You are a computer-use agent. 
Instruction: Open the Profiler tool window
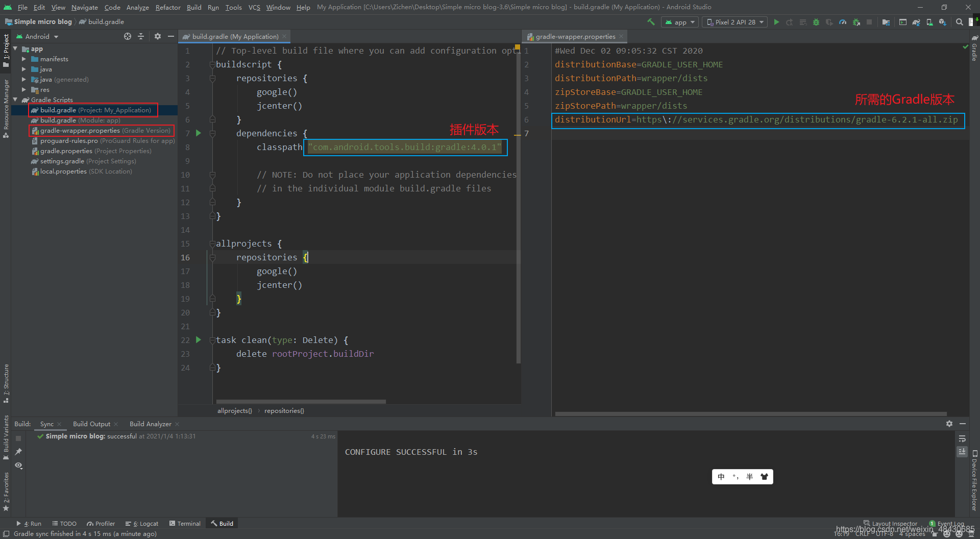(101, 523)
